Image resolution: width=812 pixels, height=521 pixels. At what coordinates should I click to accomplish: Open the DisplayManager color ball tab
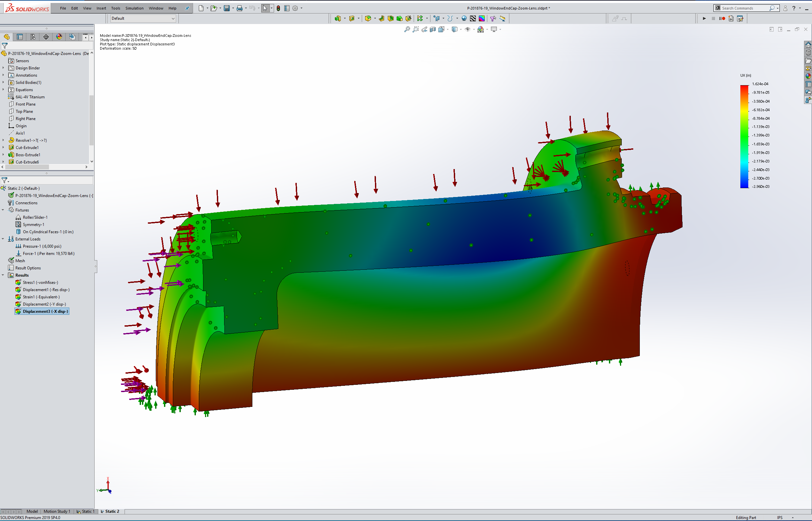pos(59,37)
